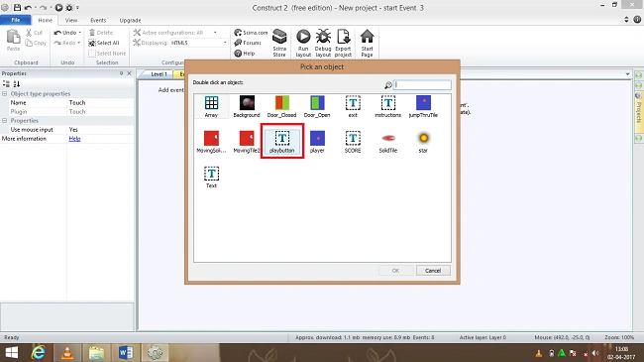Save project via quick access toolbar
This screenshot has width=644, height=362.
[17, 7]
